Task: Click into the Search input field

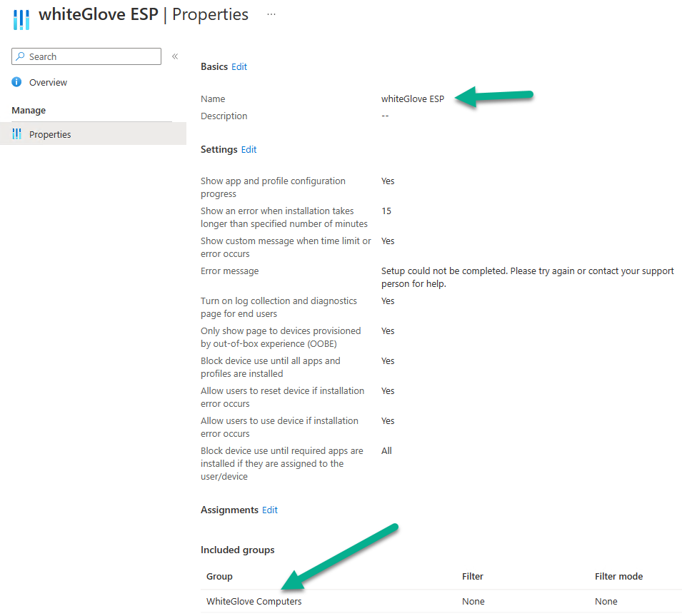Action: (x=86, y=56)
